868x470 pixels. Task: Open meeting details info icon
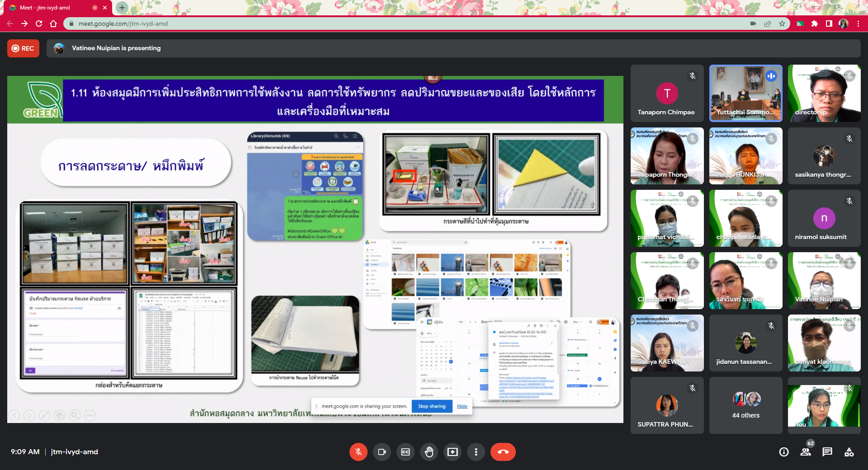click(784, 452)
